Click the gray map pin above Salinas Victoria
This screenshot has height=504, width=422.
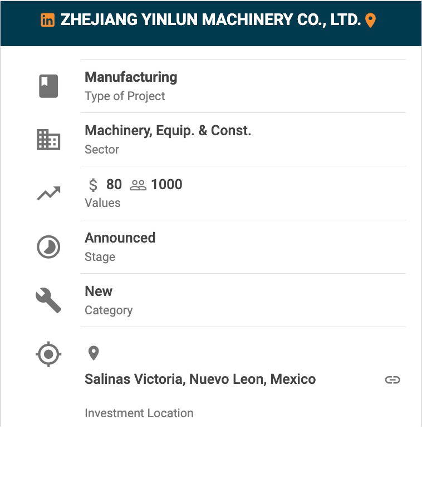point(94,353)
